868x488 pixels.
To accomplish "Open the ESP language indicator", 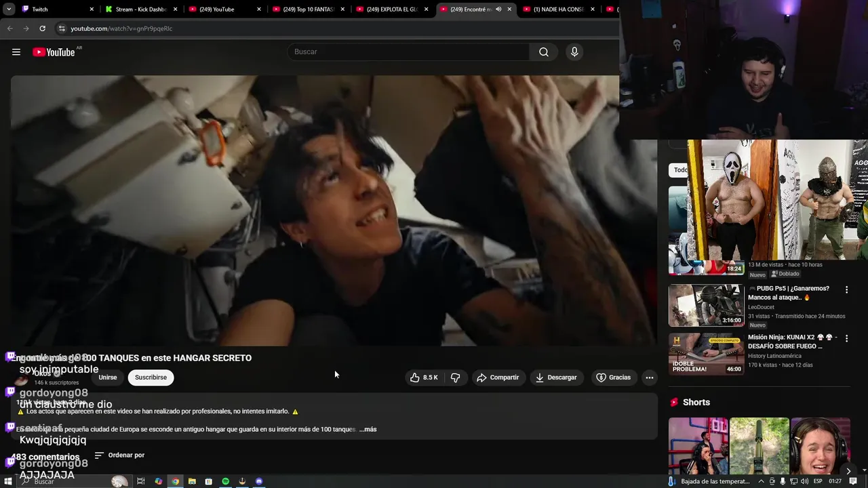I will [818, 481].
